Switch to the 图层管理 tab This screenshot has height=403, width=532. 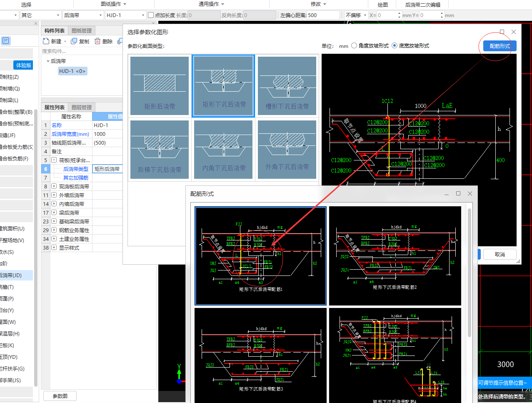82,107
